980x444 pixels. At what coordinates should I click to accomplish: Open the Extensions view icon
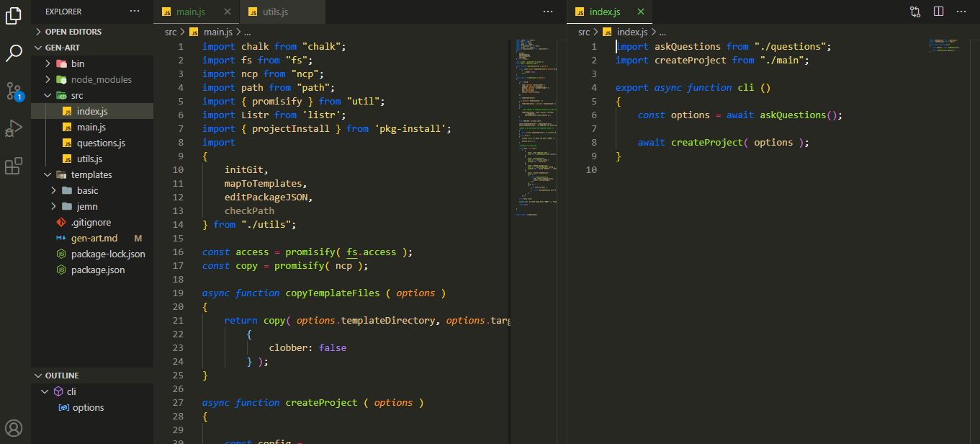click(x=14, y=166)
